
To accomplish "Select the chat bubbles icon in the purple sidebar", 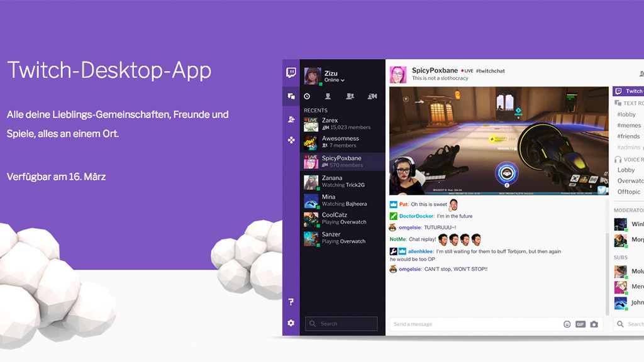I will click(291, 96).
